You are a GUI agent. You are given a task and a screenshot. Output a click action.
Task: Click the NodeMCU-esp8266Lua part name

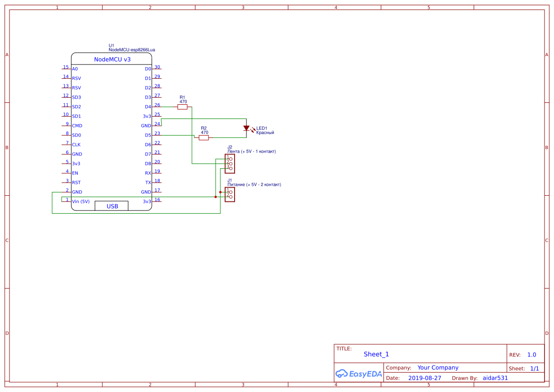tap(132, 50)
